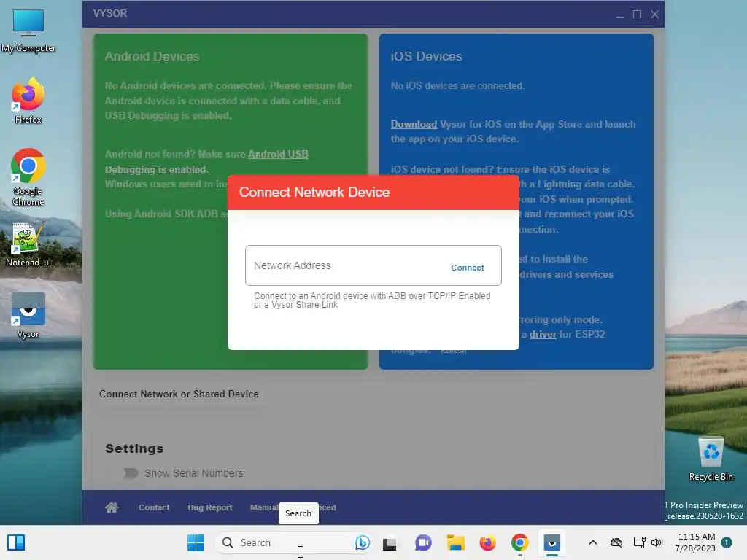Click the Vysor taskbar icon

click(x=552, y=542)
